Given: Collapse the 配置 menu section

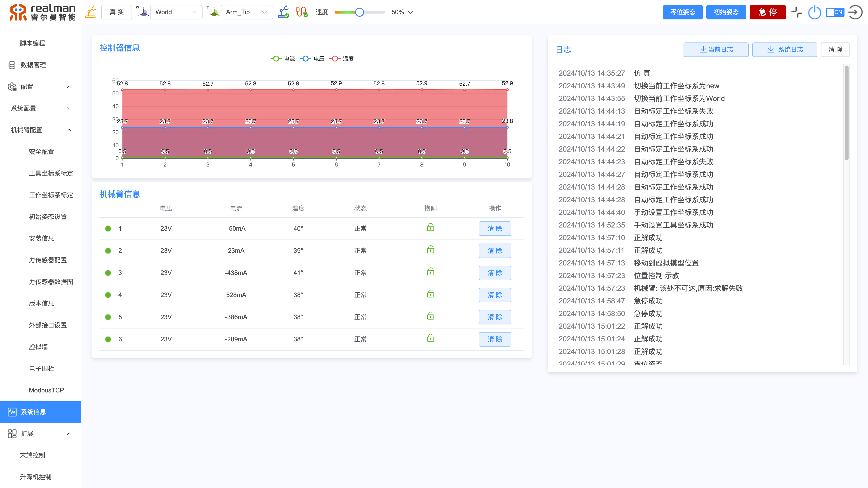Looking at the screenshot, I should point(69,87).
